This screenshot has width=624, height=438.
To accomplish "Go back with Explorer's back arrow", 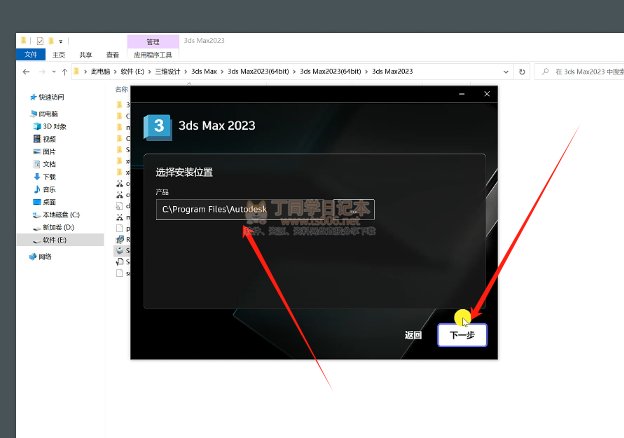I will [26, 72].
